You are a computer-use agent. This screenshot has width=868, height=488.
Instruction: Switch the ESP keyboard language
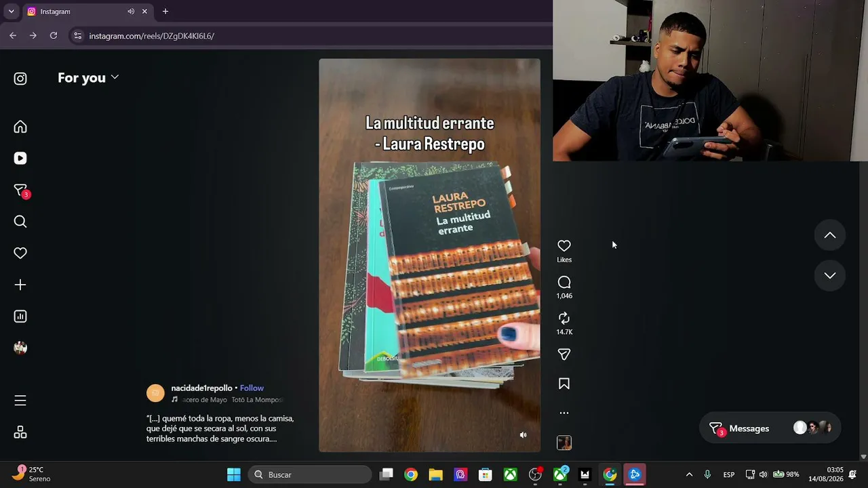click(x=729, y=474)
